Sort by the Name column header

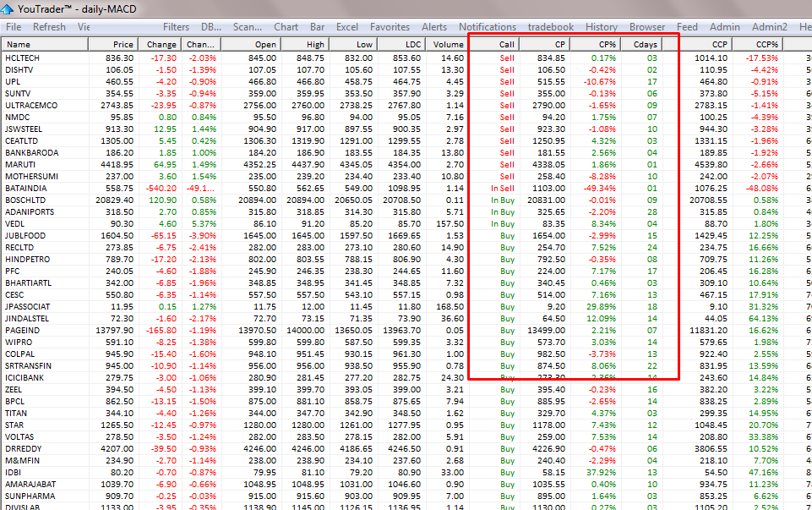point(45,44)
